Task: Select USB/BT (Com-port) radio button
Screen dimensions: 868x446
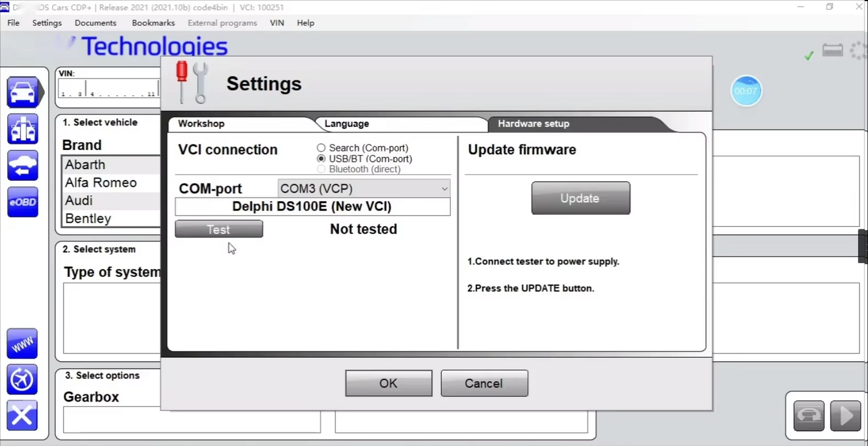Action: pyautogui.click(x=321, y=158)
